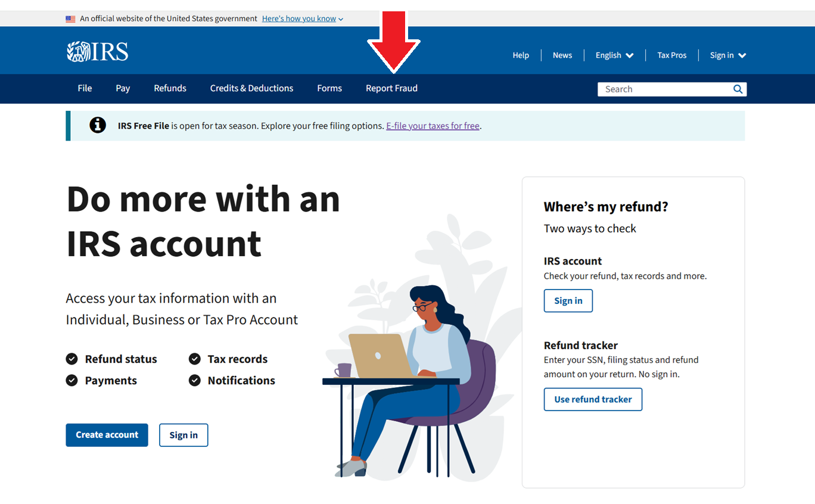Image resolution: width=815 pixels, height=504 pixels.
Task: Expand "Here's how you know" disclosure
Action: pyautogui.click(x=303, y=19)
